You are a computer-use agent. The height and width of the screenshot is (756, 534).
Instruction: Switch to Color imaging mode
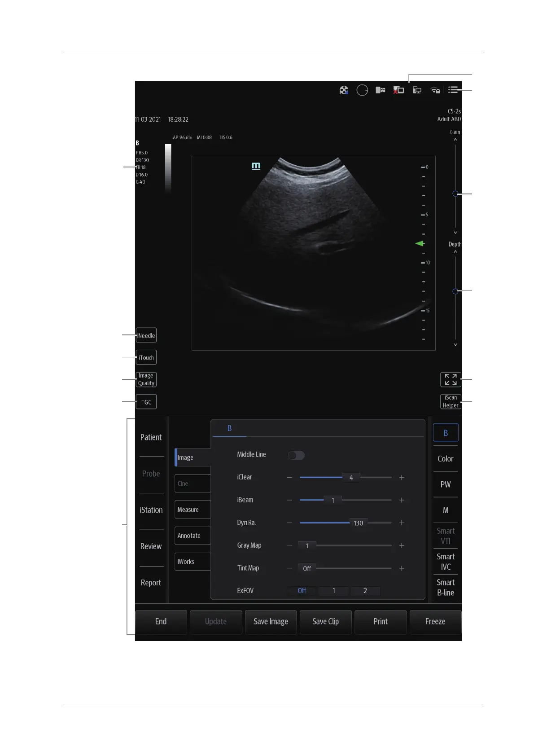[x=446, y=459]
